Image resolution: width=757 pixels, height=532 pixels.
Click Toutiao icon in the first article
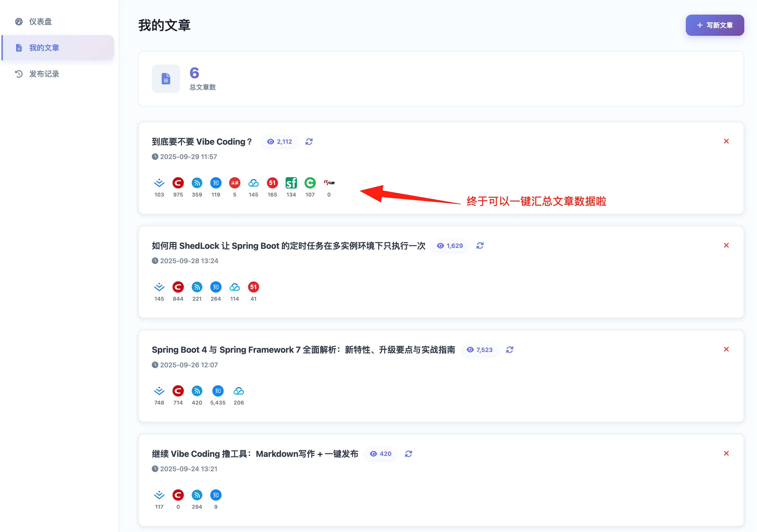[235, 183]
